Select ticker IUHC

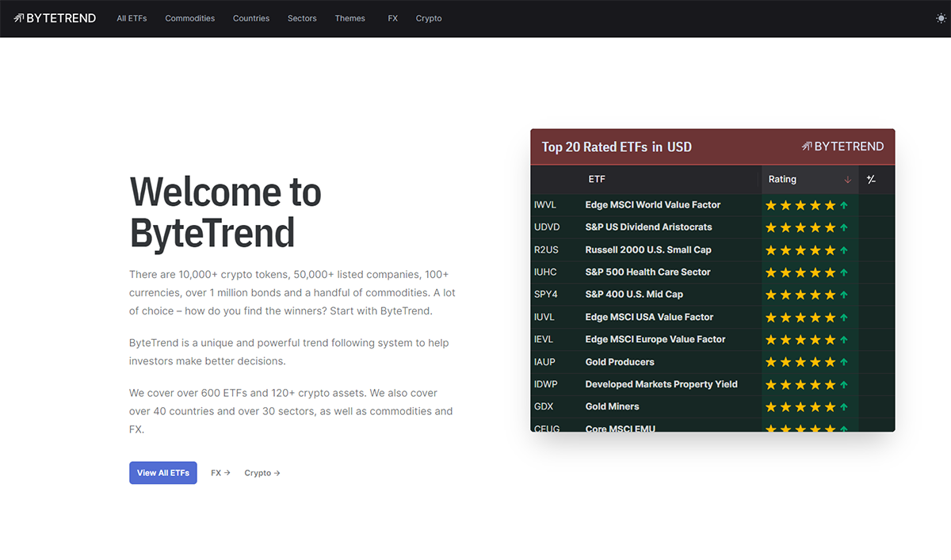click(x=545, y=272)
